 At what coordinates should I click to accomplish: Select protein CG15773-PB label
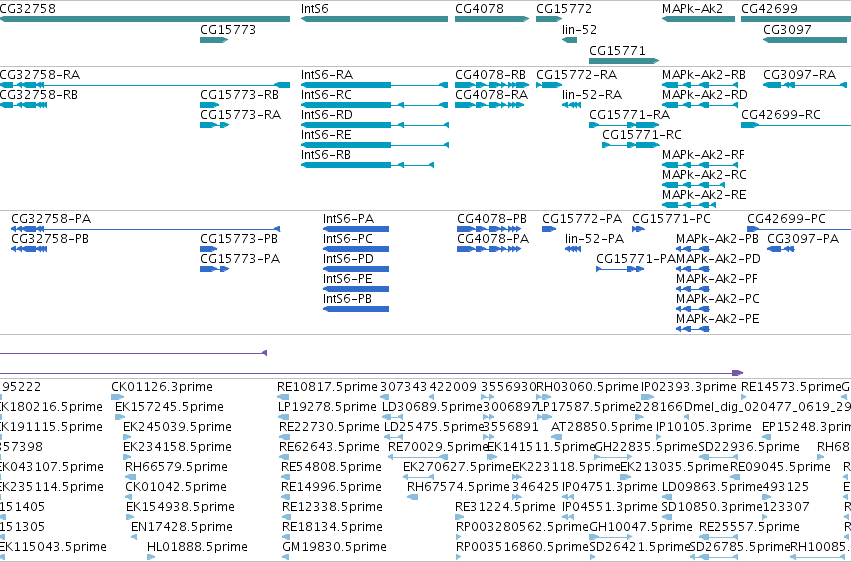click(x=239, y=239)
